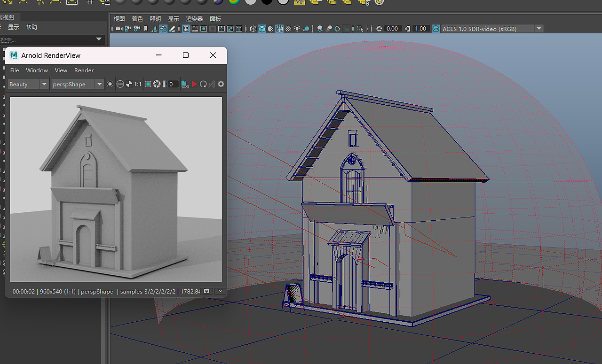Click the update-scene icon beside the refresh icon

point(212,84)
